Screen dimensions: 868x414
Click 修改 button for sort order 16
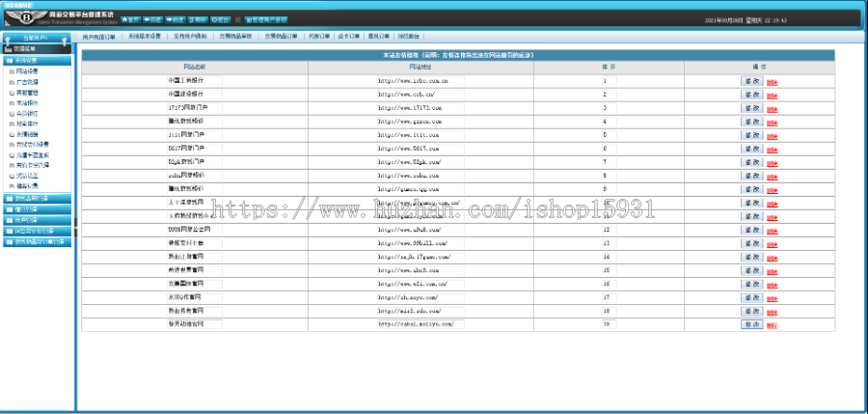(x=751, y=284)
